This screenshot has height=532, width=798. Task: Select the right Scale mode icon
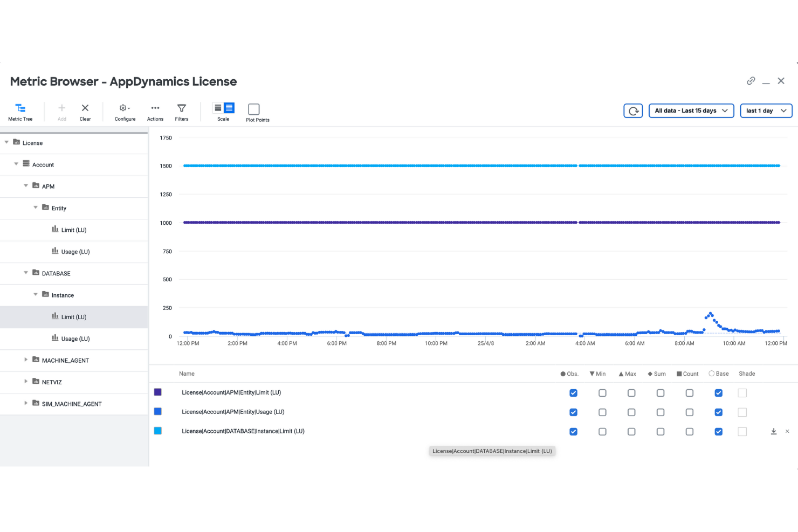[x=229, y=108]
